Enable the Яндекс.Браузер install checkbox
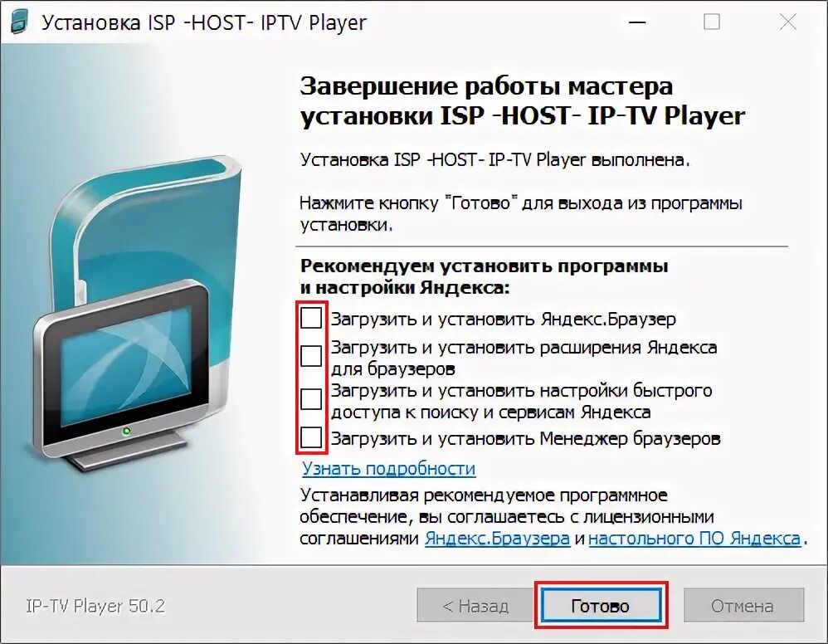This screenshot has width=828, height=644. click(x=311, y=318)
